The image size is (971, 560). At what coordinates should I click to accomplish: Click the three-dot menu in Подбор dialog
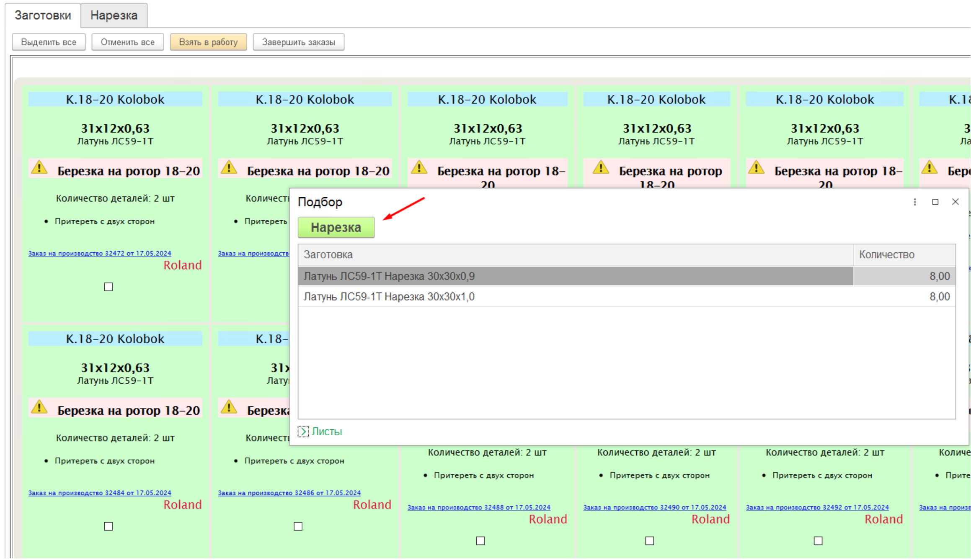point(914,202)
